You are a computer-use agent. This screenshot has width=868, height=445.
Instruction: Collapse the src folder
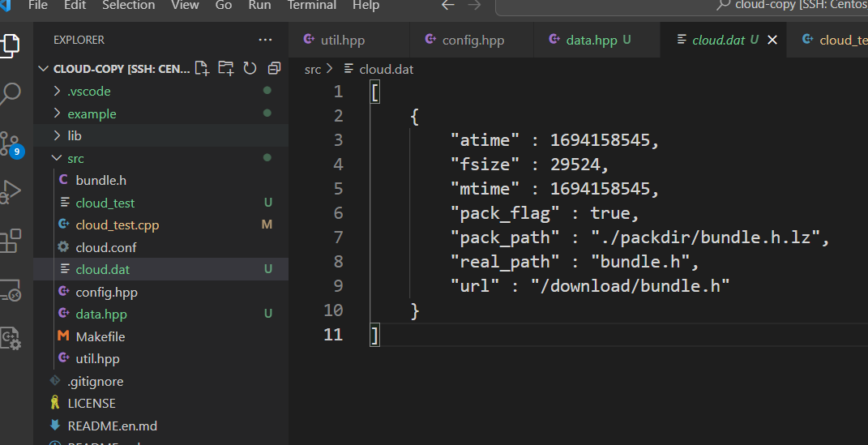[160, 158]
